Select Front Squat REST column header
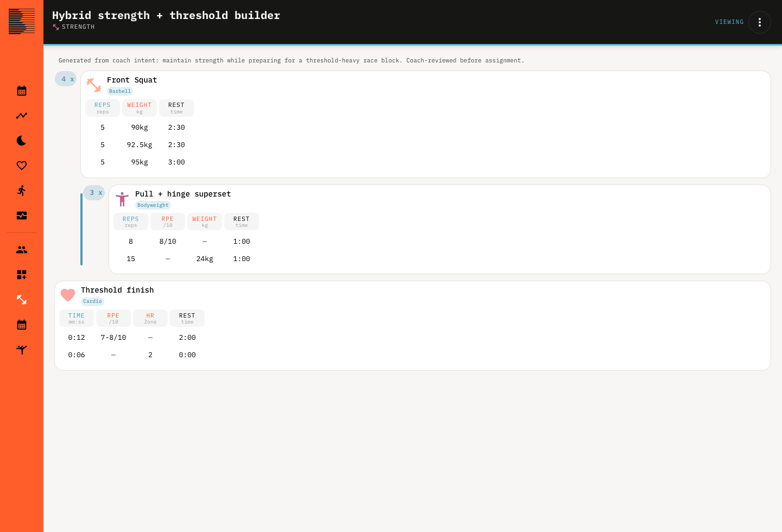Screen dimensions: 782x532 point(176,108)
